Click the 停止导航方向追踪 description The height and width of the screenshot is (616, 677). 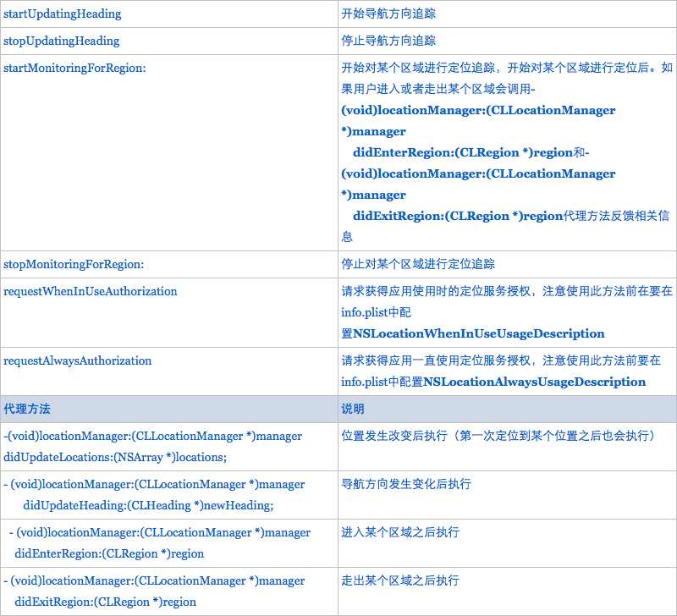point(388,41)
